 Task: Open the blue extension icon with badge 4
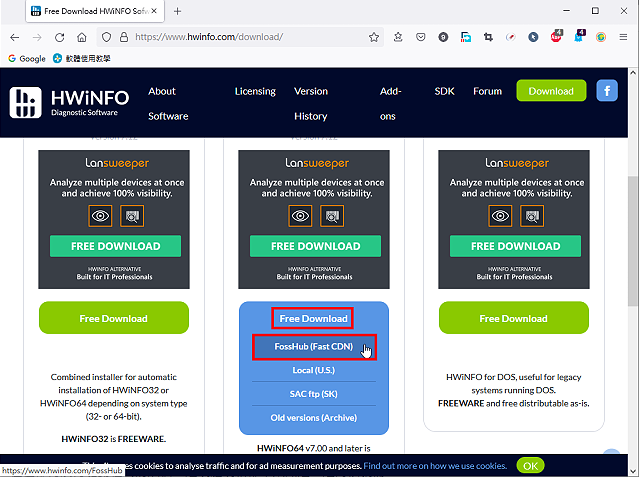click(x=579, y=36)
